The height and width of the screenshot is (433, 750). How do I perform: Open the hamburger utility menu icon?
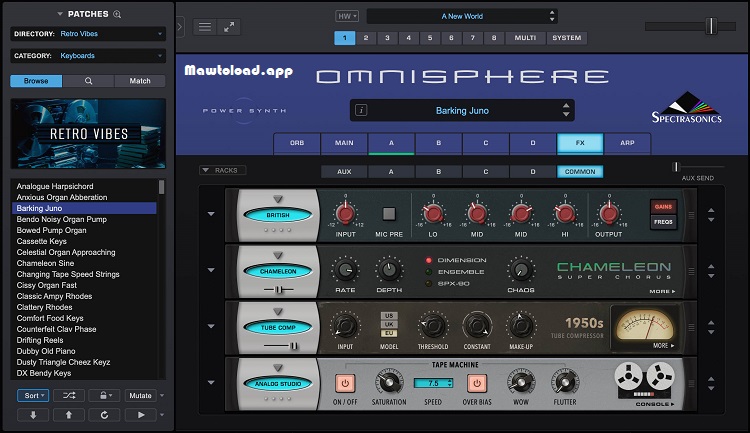pyautogui.click(x=205, y=27)
